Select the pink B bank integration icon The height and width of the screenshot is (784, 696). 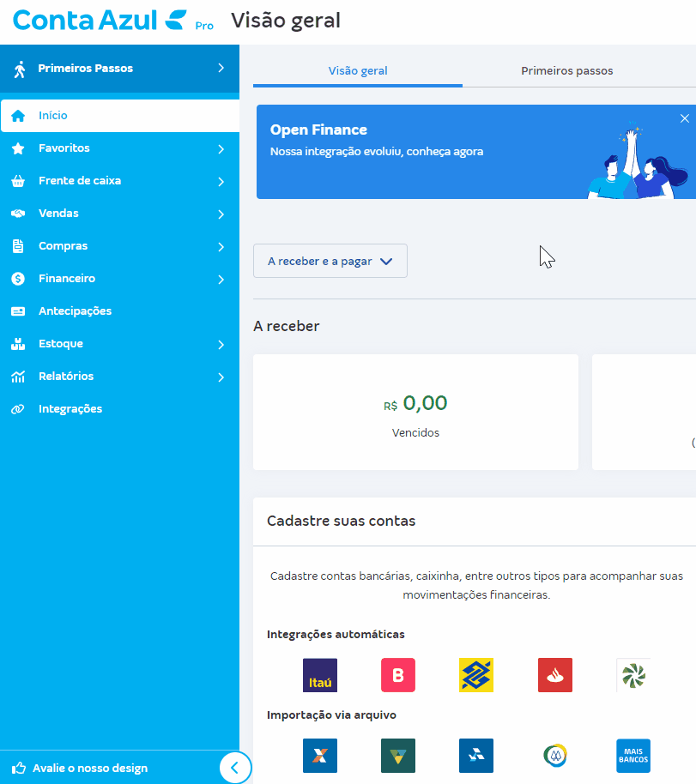pos(398,675)
